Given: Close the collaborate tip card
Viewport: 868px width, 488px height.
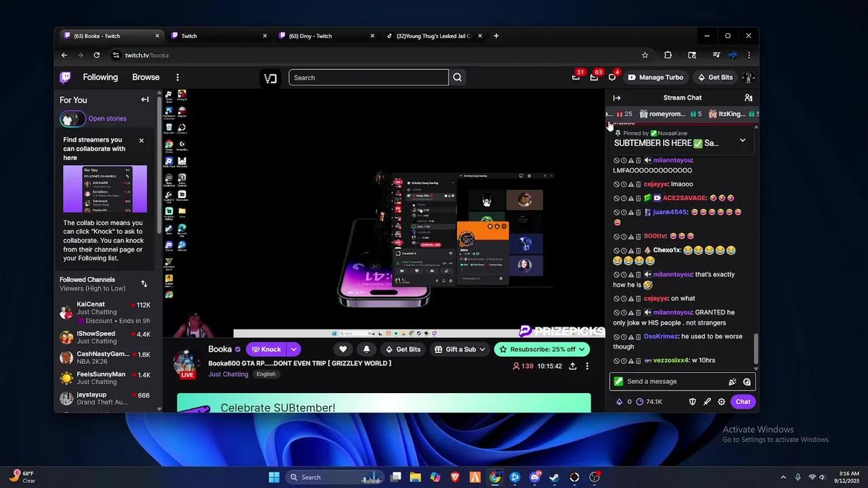Looking at the screenshot, I should pyautogui.click(x=141, y=140).
